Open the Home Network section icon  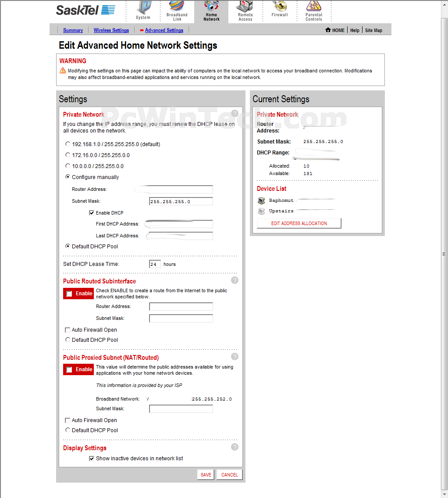(211, 6)
